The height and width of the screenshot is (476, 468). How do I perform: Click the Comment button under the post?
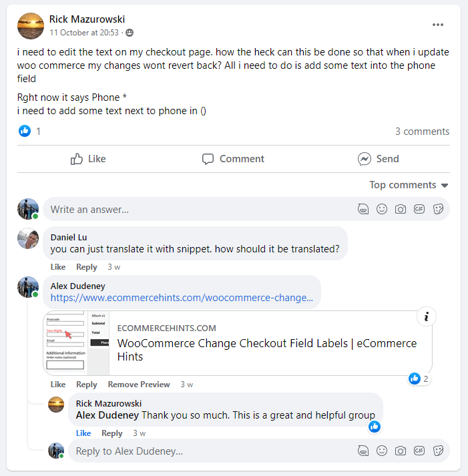point(233,159)
